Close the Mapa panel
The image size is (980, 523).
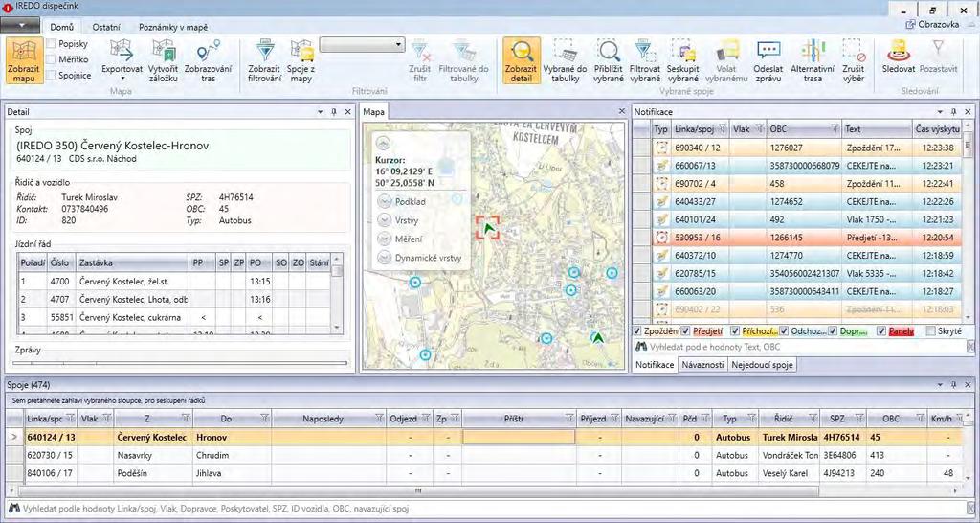[621, 111]
